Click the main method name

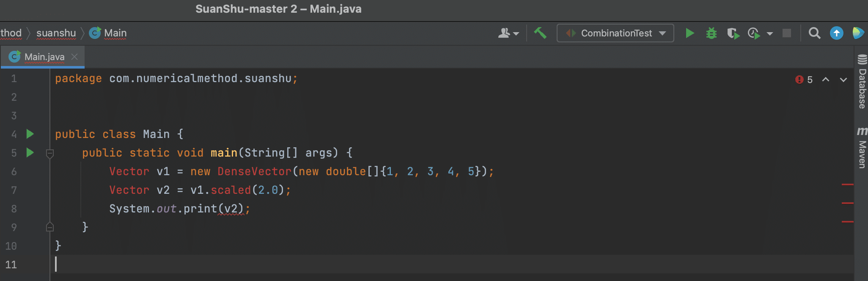224,153
